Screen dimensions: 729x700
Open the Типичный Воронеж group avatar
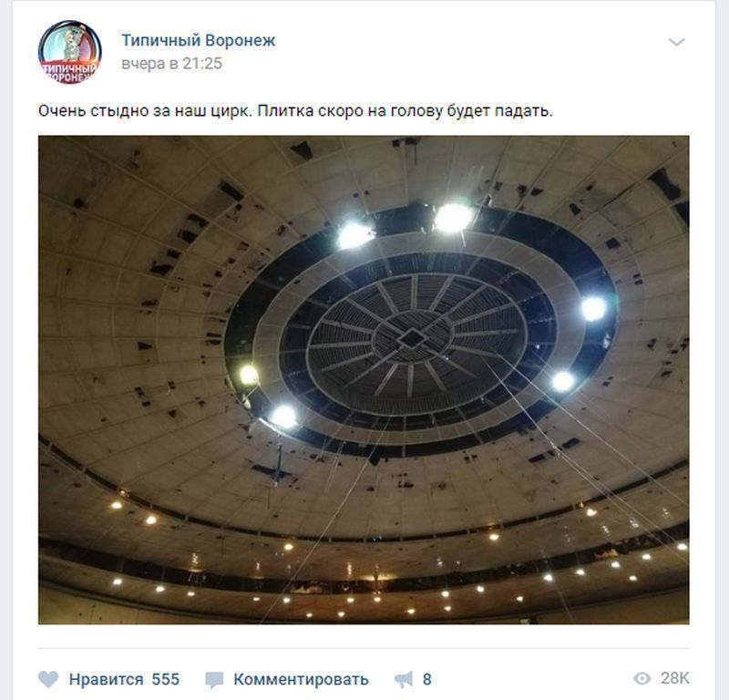tap(70, 52)
